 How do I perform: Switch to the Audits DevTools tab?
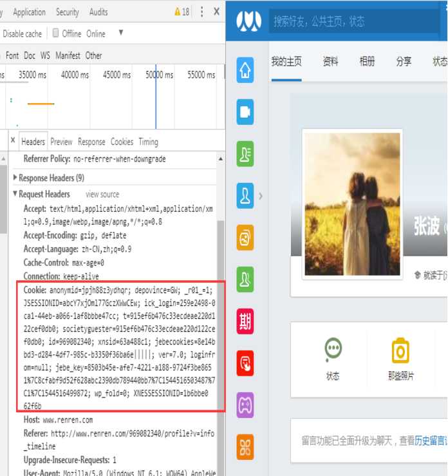coord(98,12)
